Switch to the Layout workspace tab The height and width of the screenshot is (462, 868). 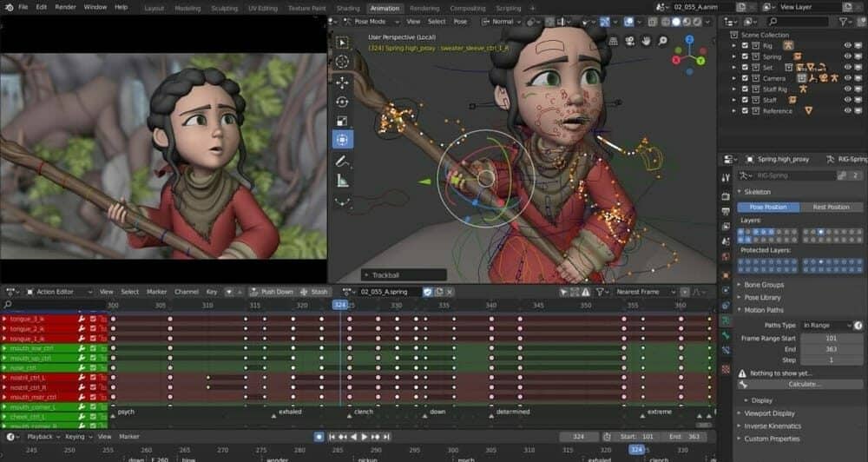pos(154,9)
